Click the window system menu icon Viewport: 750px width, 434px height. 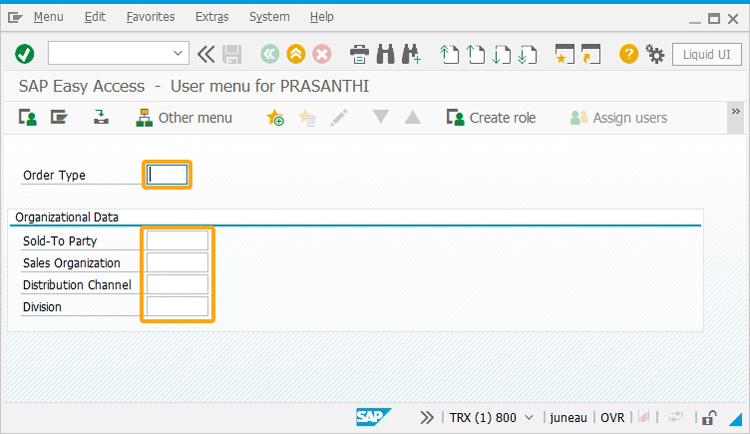(x=15, y=18)
